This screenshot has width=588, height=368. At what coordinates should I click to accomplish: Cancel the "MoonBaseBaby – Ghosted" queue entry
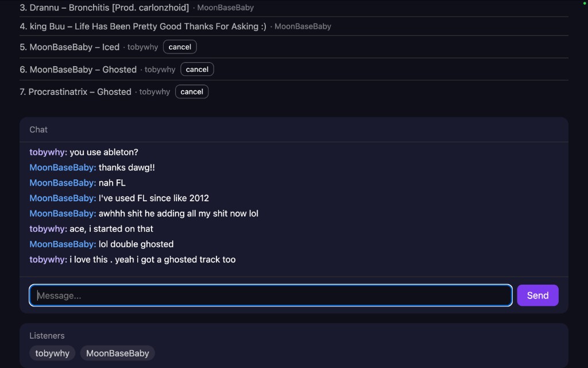[x=197, y=70]
